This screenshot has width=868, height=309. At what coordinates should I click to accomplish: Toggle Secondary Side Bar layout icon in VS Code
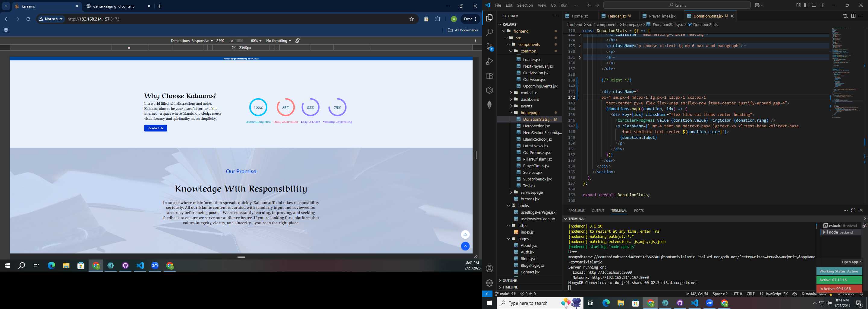point(822,5)
